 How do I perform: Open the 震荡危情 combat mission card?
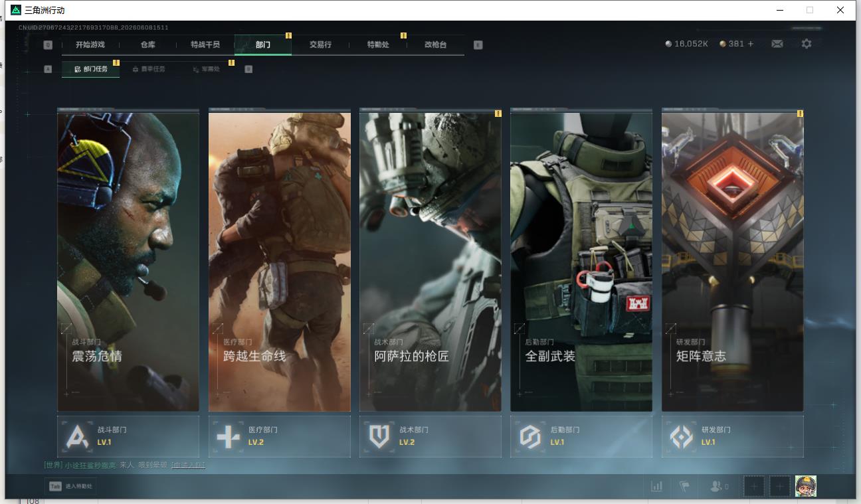[128, 262]
